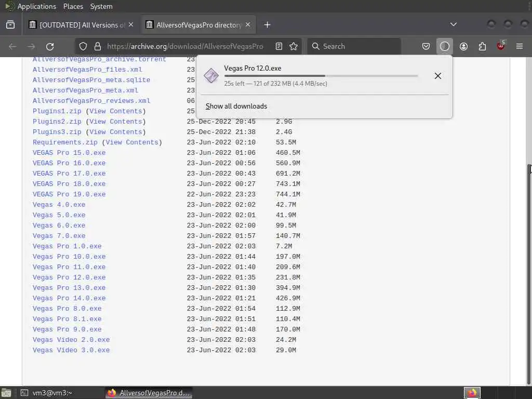Open AllversofVegasPro_meta.xml link
532x399 pixels.
click(85, 90)
